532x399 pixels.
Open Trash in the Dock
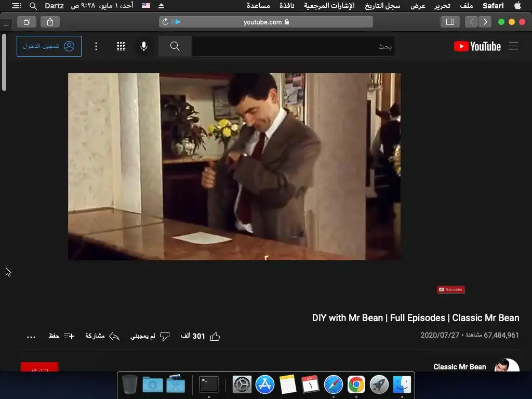pyautogui.click(x=129, y=384)
